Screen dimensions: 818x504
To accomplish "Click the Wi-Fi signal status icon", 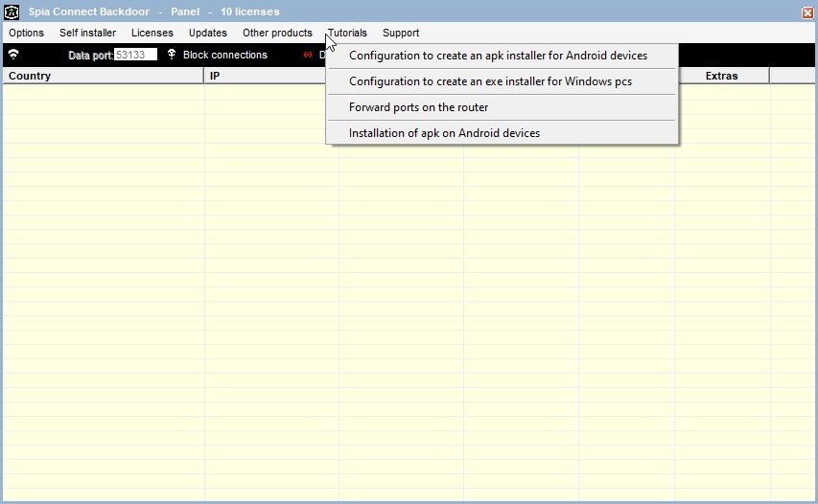I will coord(13,55).
